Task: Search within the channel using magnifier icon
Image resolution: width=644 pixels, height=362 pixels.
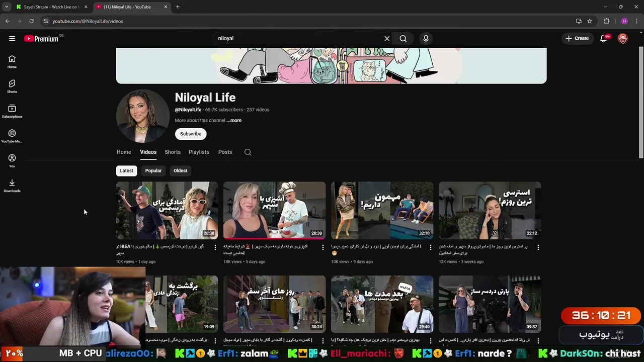Action: coord(248,152)
